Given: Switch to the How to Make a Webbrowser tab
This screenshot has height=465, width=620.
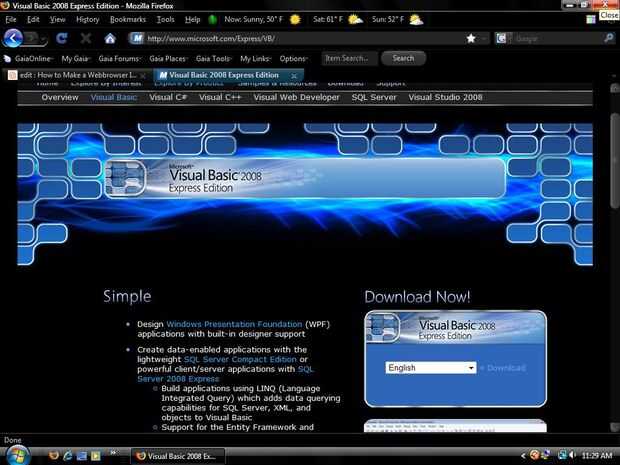Looking at the screenshot, I should coord(78,75).
